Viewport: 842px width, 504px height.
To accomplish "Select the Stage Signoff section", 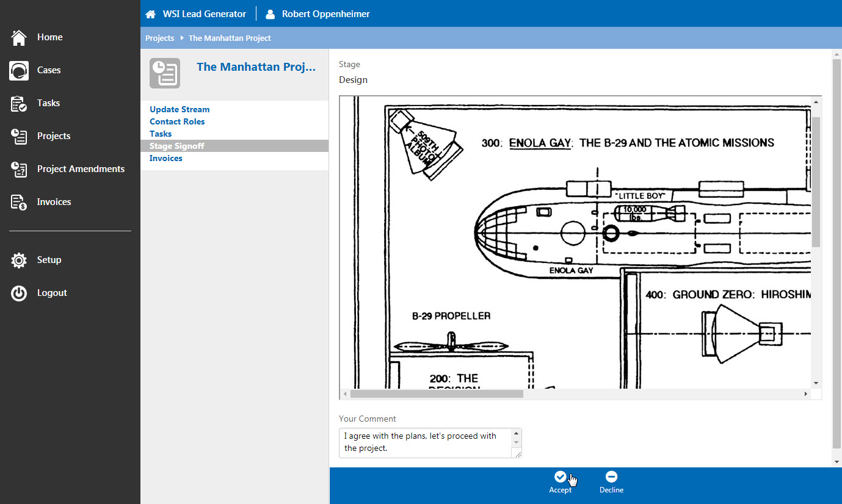I will click(x=234, y=146).
